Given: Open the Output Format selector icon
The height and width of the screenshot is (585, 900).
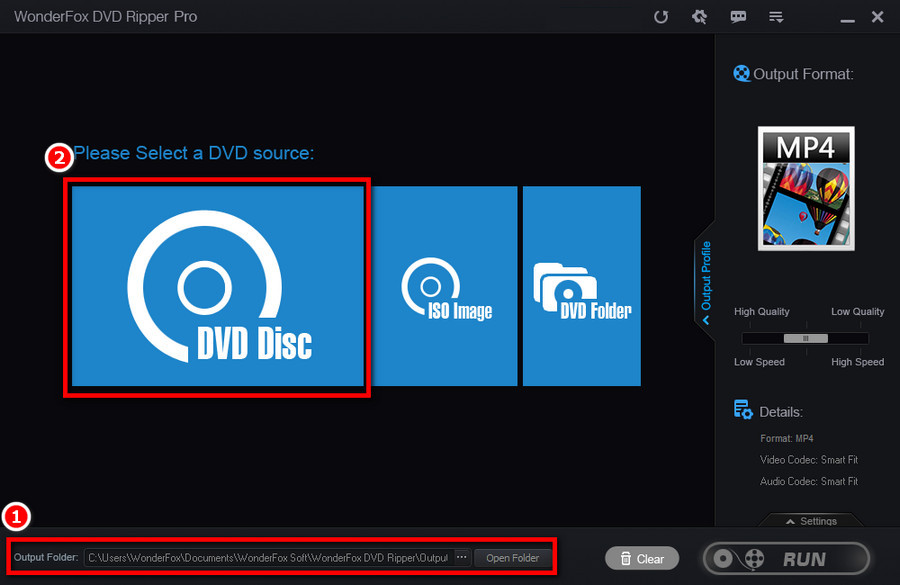Looking at the screenshot, I should [x=741, y=73].
